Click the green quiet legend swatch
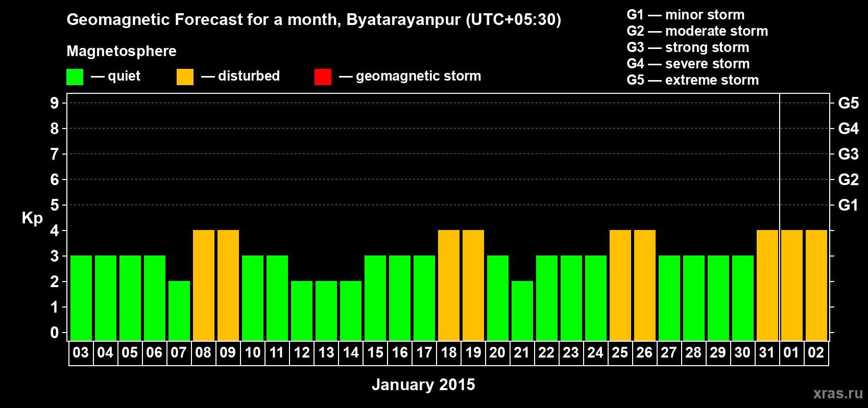Viewport: 868px width, 408px height. tap(75, 77)
